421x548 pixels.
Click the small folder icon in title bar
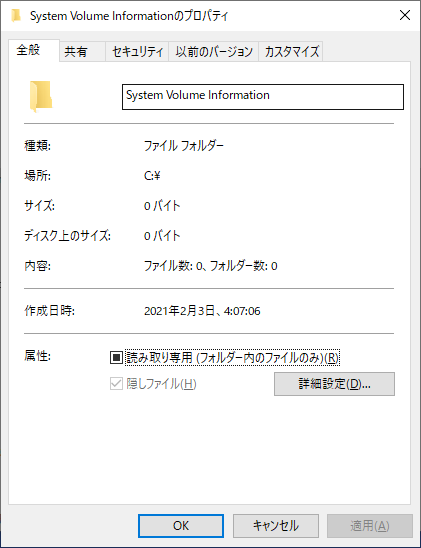[x=16, y=16]
